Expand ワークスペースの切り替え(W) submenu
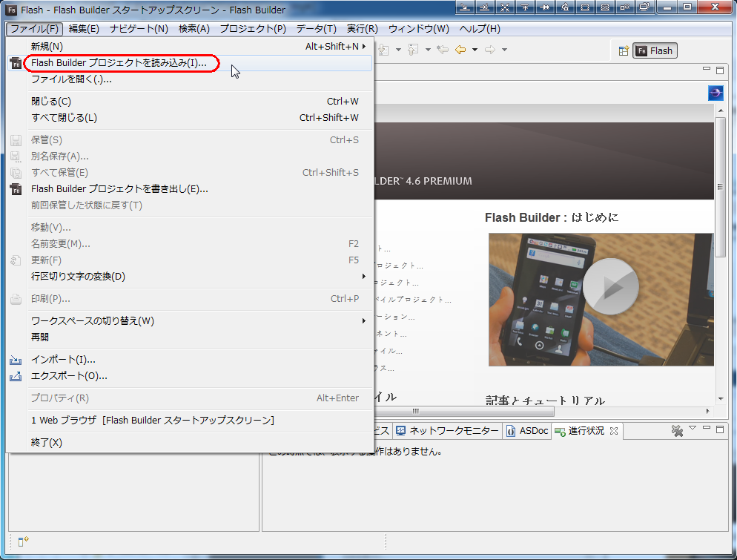The width and height of the screenshot is (737, 560). [x=191, y=320]
